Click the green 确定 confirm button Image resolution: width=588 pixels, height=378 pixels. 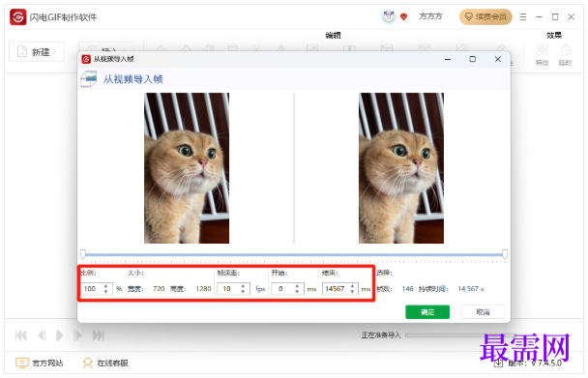[x=427, y=312]
